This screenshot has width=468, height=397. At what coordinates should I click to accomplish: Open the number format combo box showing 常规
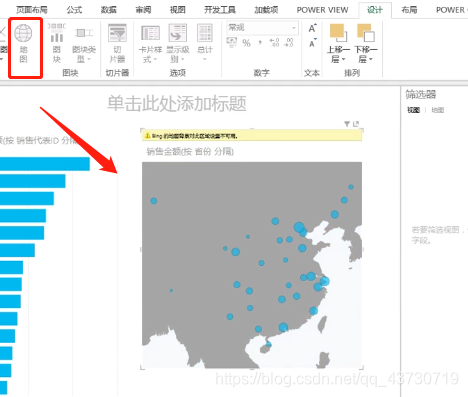click(262, 28)
